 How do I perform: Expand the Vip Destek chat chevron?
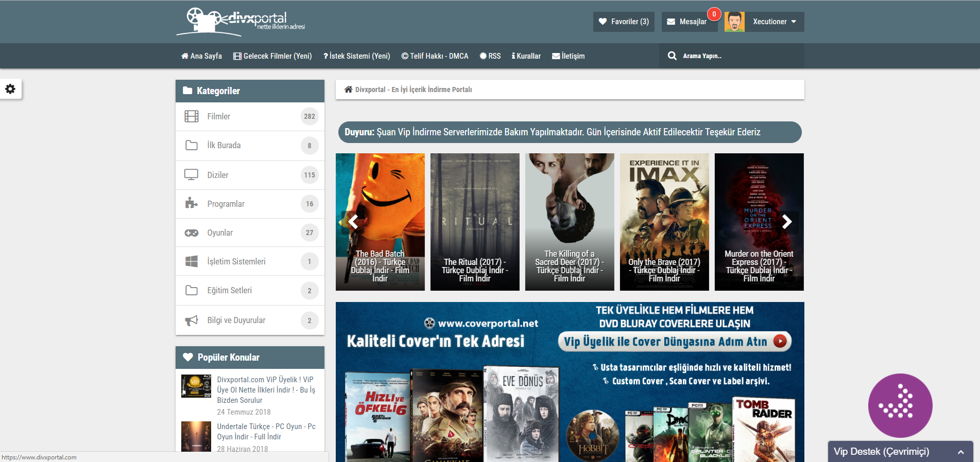pos(960,452)
